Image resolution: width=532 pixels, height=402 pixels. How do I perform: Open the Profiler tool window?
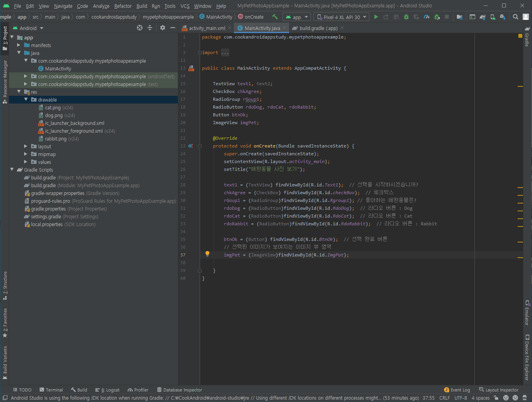pos(138,390)
